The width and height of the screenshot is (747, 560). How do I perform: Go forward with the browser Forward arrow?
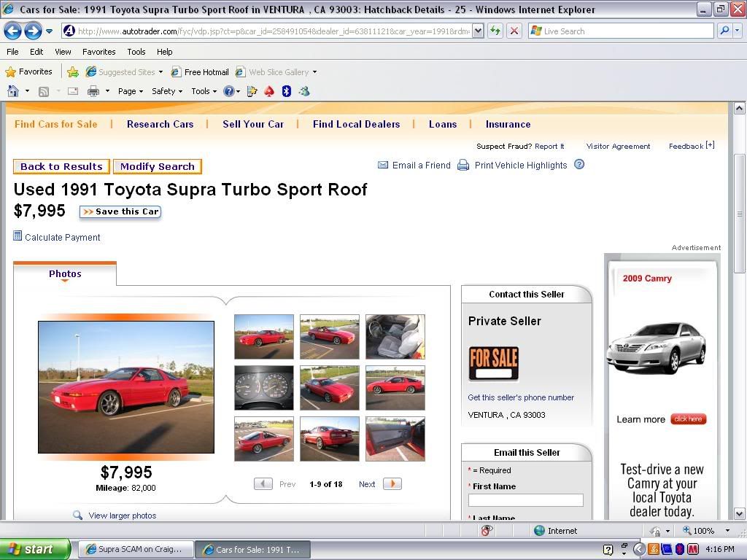33,31
